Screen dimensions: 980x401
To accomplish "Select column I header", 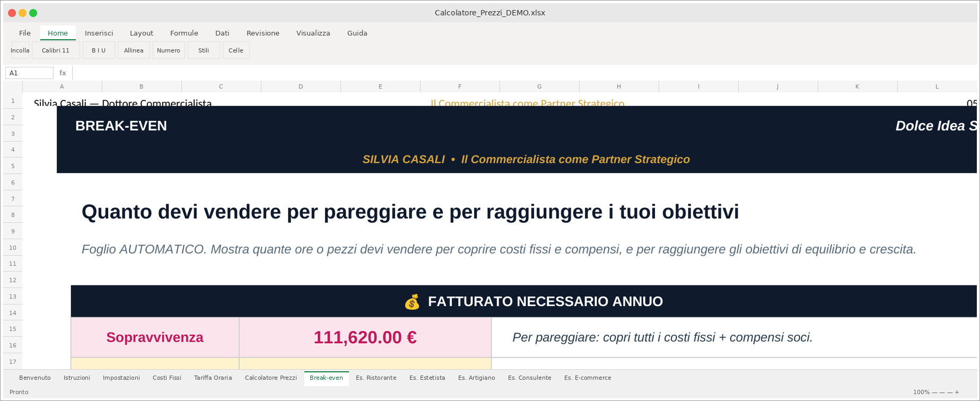I will pos(698,86).
